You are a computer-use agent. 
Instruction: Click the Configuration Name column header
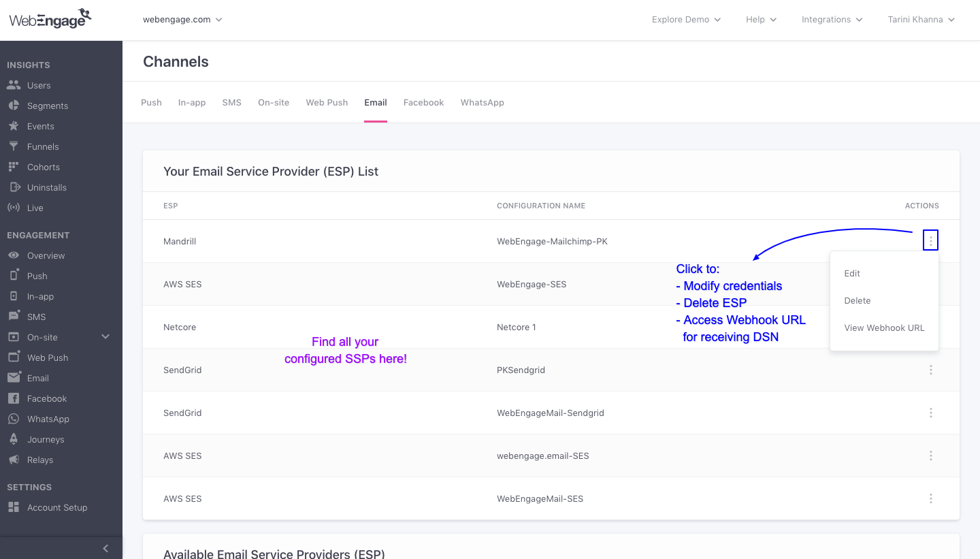point(541,206)
